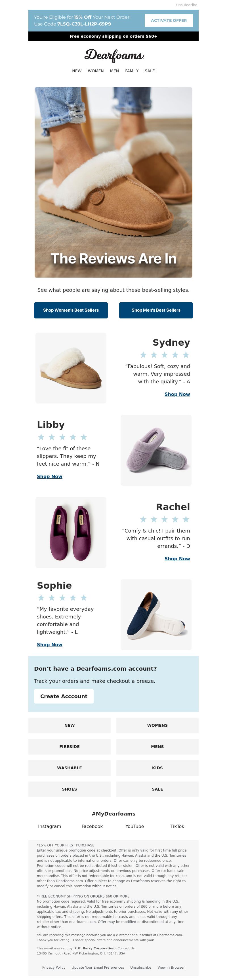227x980 pixels.
Task: Click the Create Acccount button
Action: click(x=64, y=696)
